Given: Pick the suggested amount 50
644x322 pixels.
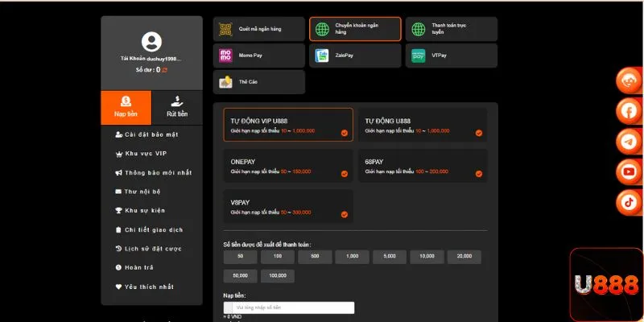Looking at the screenshot, I should pos(240,257).
